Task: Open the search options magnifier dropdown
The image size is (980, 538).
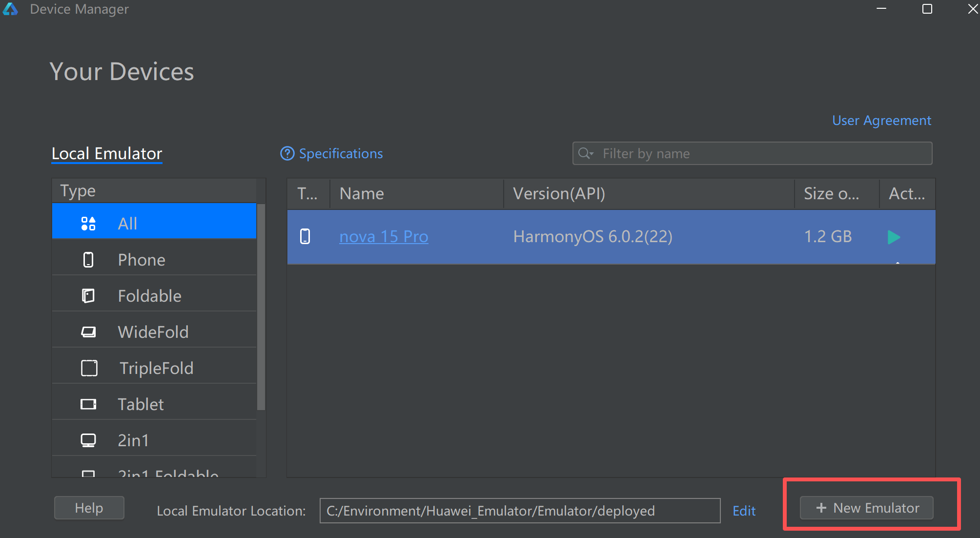Action: pos(586,154)
